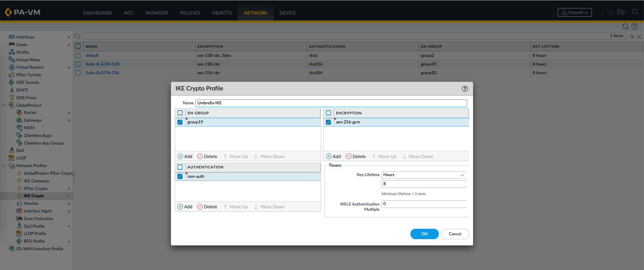
Task: Click the profile Name input field
Action: 331,103
